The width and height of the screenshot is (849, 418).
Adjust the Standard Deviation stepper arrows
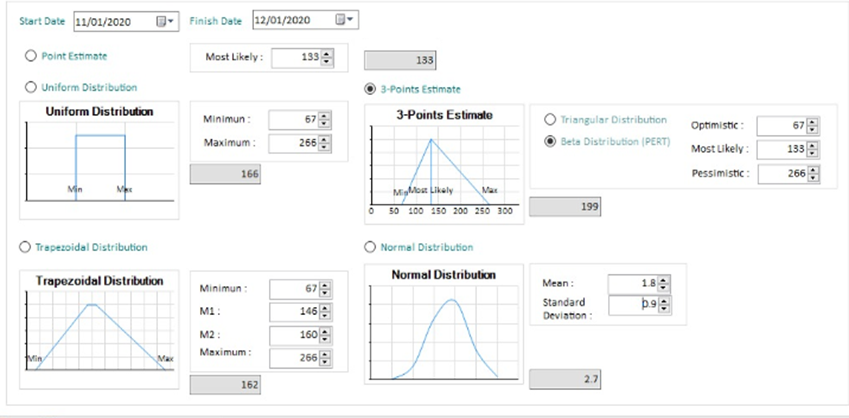pos(664,305)
